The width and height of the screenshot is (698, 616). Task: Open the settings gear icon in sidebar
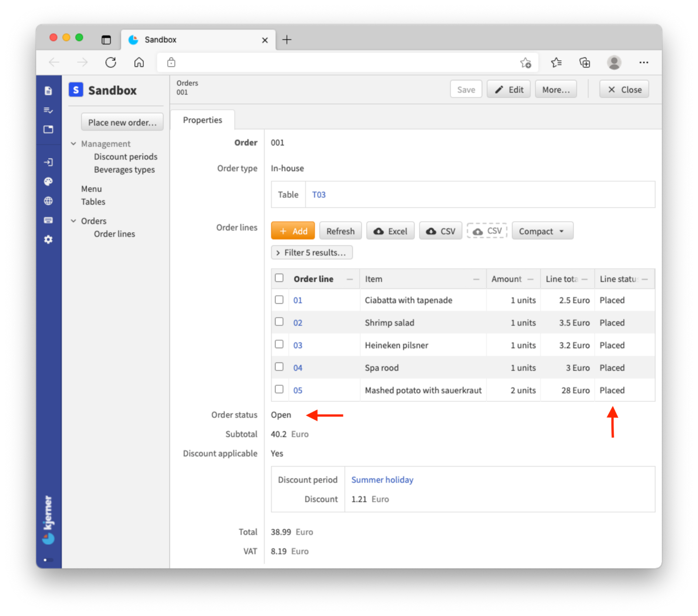(x=48, y=239)
